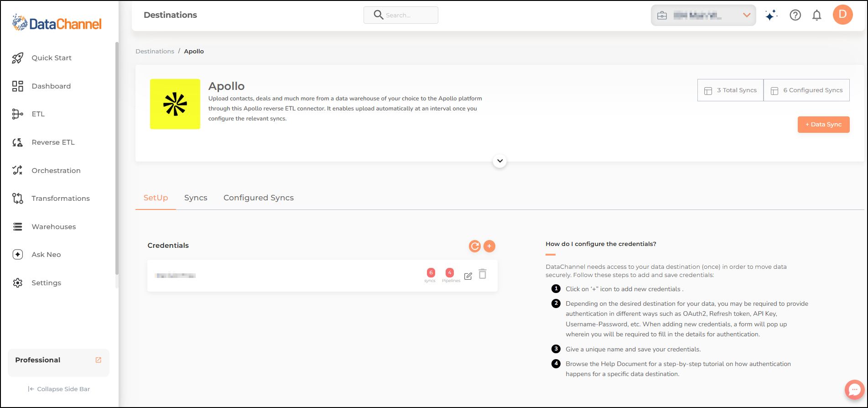Image resolution: width=868 pixels, height=408 pixels.
Task: Click the Destinations page title
Action: pos(171,15)
